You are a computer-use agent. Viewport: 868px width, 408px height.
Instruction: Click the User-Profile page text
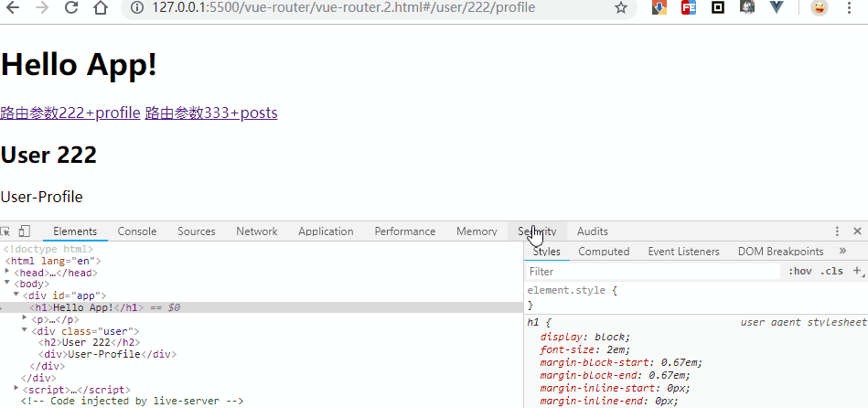(41, 197)
